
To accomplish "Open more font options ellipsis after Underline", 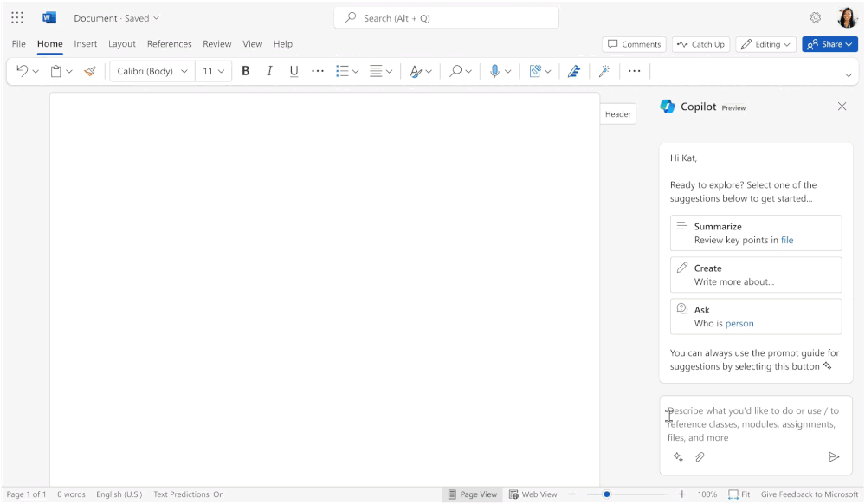I will pos(318,71).
